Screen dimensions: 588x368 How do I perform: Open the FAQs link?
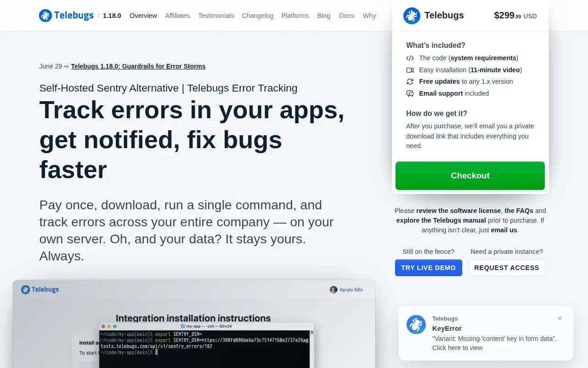(519, 211)
